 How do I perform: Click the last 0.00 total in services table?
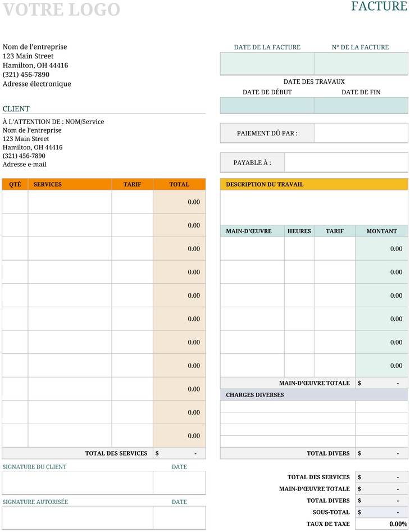pos(179,435)
